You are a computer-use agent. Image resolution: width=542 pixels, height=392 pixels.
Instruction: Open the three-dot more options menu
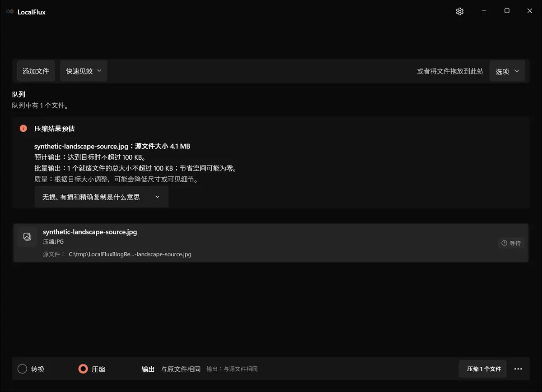tap(518, 369)
